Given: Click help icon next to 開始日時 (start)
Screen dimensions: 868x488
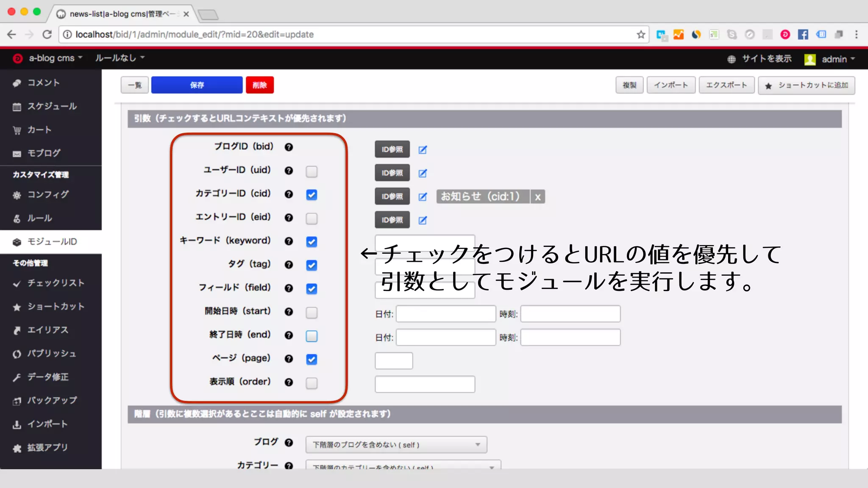Looking at the screenshot, I should tap(289, 312).
